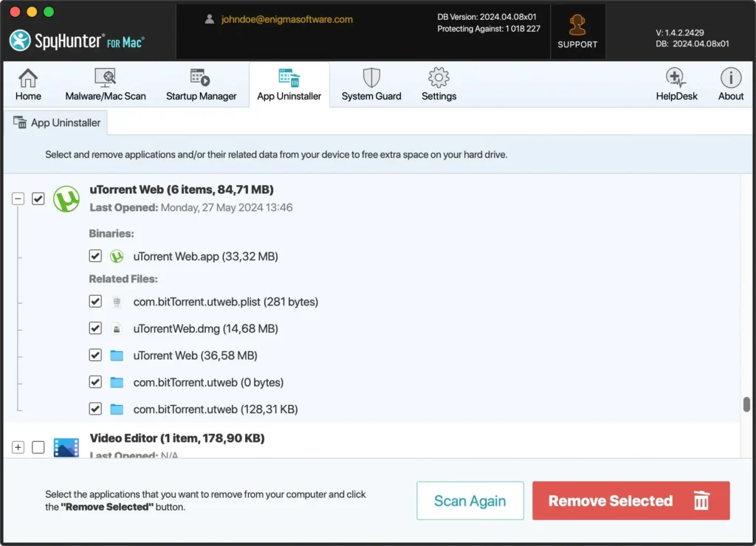Click the uTorrentWeb.dmg (14,68 MB) entry
The height and width of the screenshot is (546, 756).
tap(206, 328)
